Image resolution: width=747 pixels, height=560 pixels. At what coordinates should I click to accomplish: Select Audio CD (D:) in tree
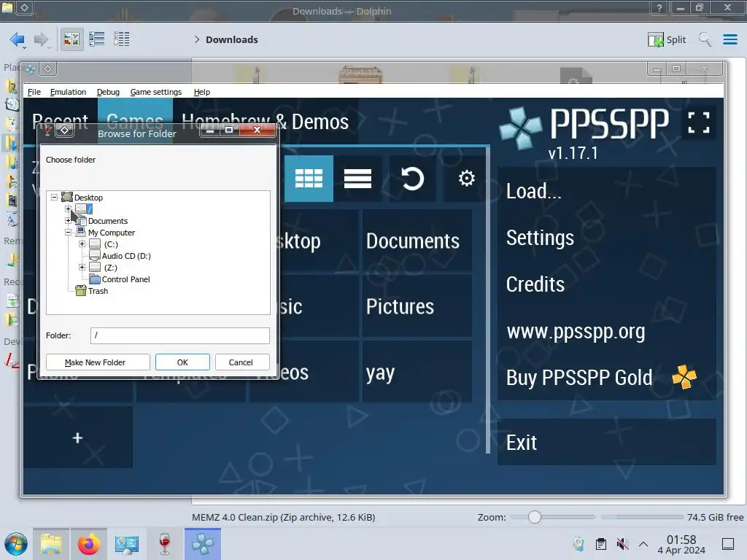tap(126, 256)
